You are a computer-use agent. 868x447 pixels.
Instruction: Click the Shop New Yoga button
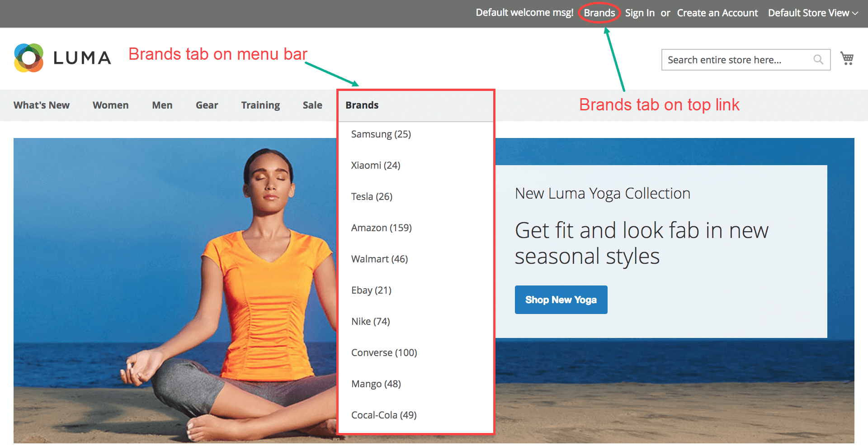point(561,300)
